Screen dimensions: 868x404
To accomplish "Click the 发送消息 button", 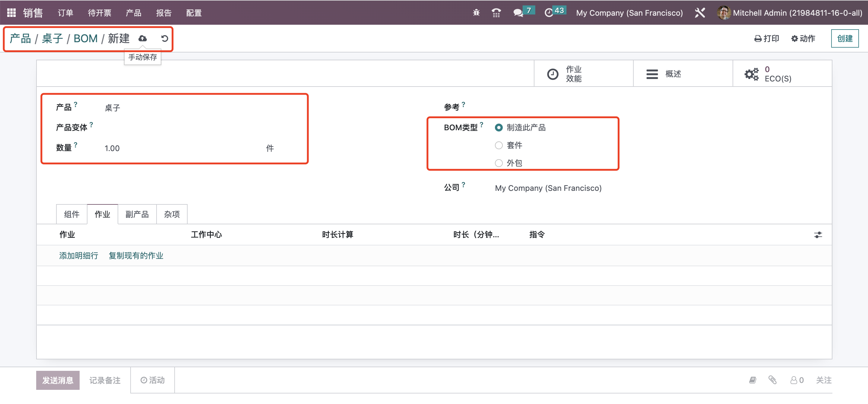I will (58, 380).
